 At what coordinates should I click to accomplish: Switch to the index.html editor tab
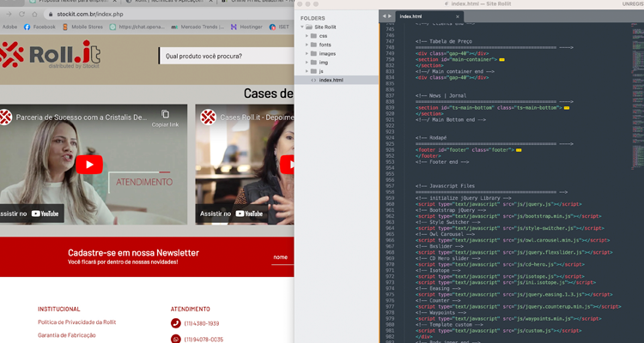(x=412, y=16)
